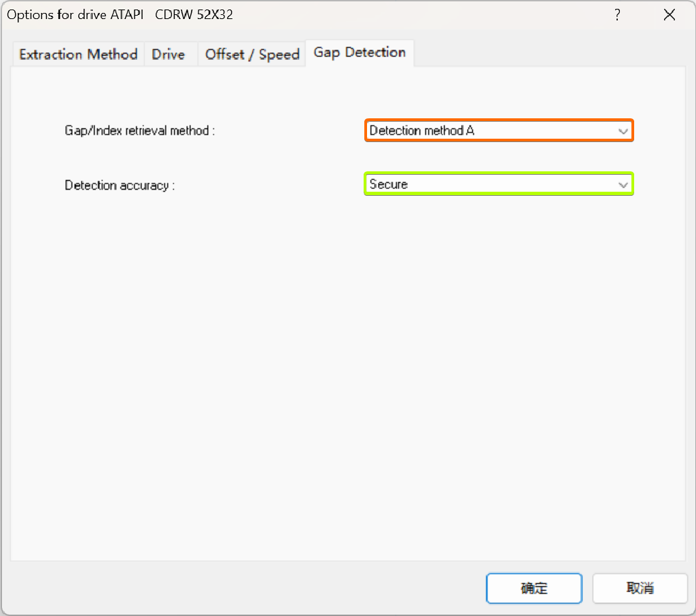696x616 pixels.
Task: Click the dropdown arrow next to Detection method A
Action: pos(623,130)
